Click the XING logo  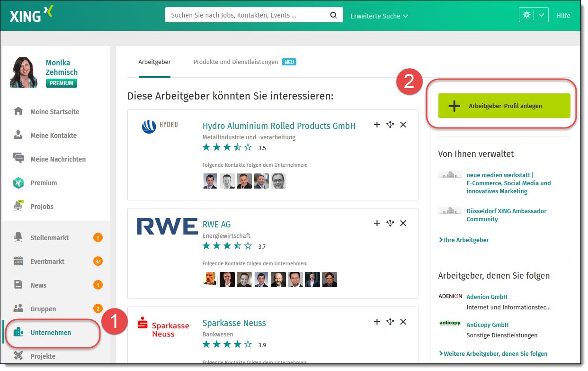coord(31,15)
